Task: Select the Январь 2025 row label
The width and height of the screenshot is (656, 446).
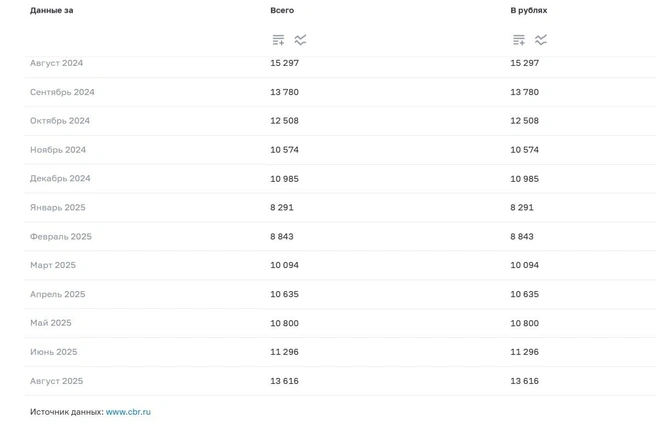Action: [x=58, y=208]
